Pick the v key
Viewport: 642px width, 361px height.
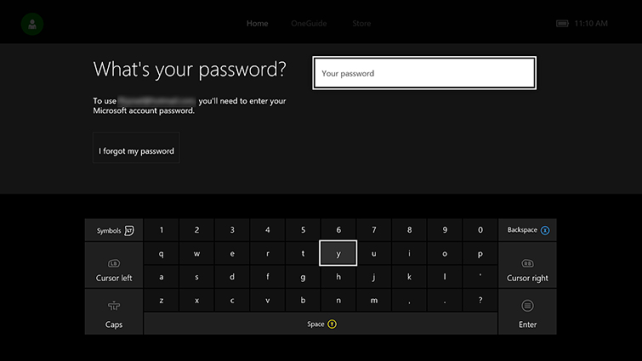(267, 300)
